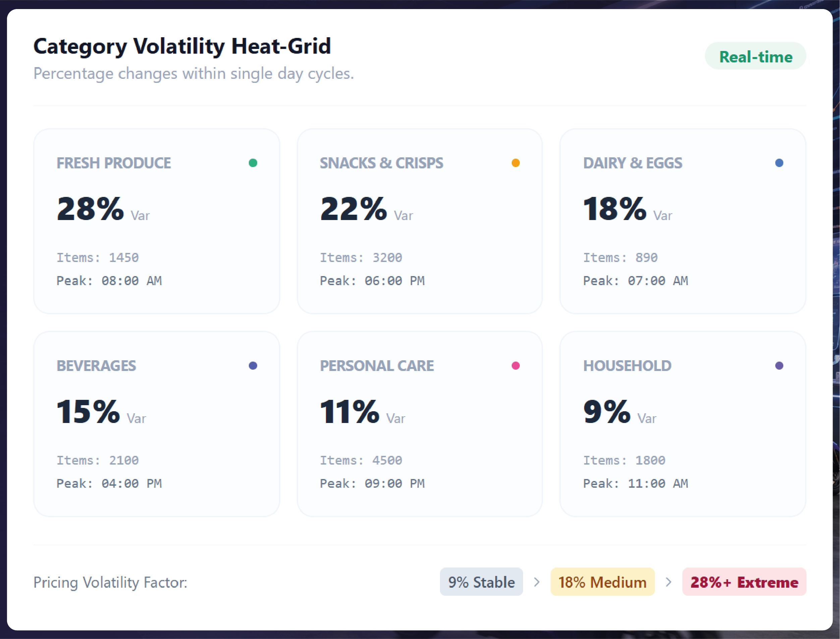Click the green dot on Fresh Produce card
This screenshot has height=639, width=840.
point(253,163)
